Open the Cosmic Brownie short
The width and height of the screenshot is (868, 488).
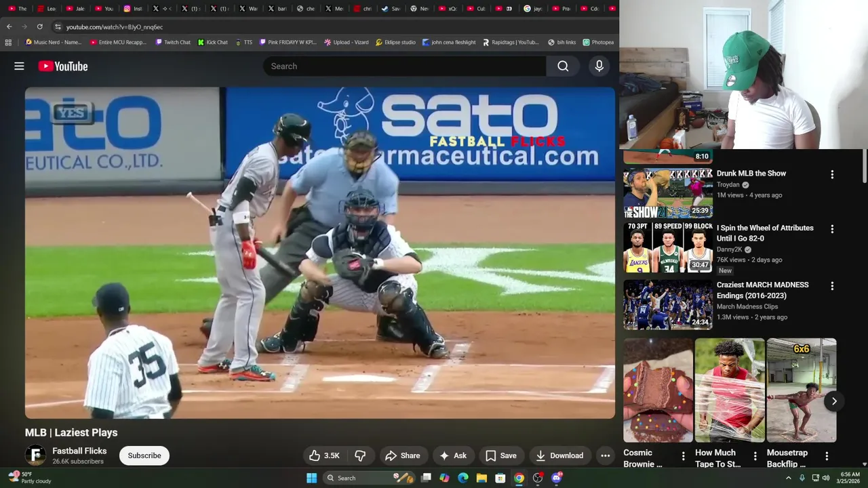click(x=658, y=390)
